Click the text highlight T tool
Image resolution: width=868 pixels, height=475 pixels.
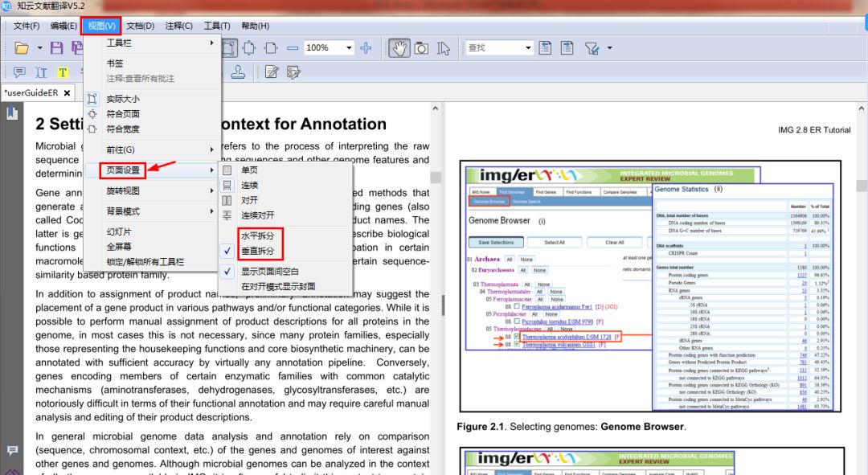click(x=62, y=72)
